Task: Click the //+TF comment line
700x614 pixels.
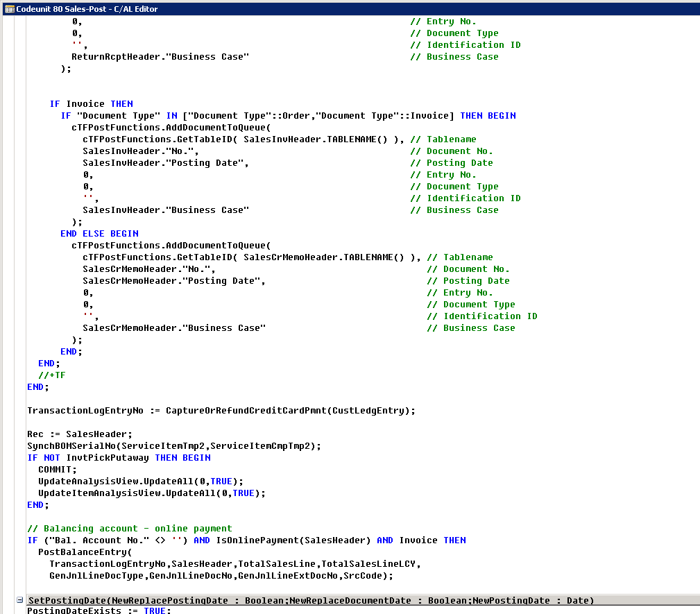Action: (52, 375)
